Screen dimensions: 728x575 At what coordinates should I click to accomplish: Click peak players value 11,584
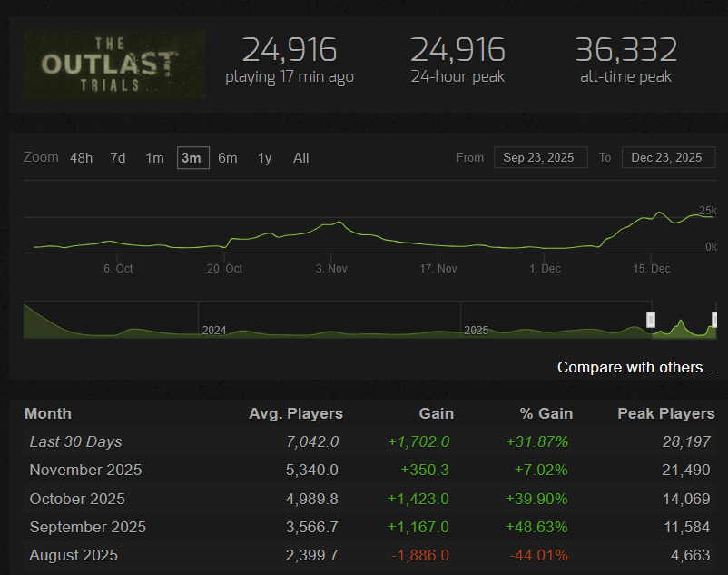click(687, 527)
